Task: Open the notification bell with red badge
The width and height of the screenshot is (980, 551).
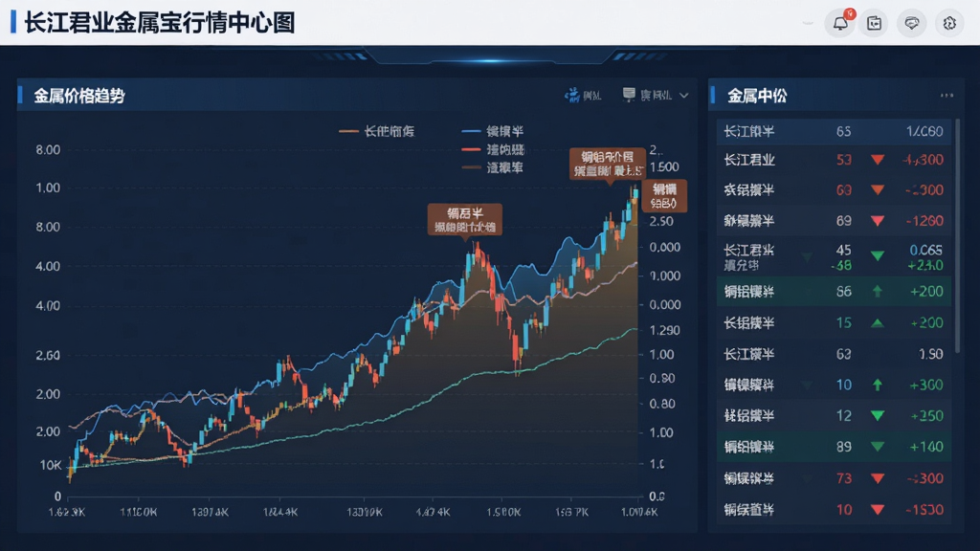Action: click(840, 23)
